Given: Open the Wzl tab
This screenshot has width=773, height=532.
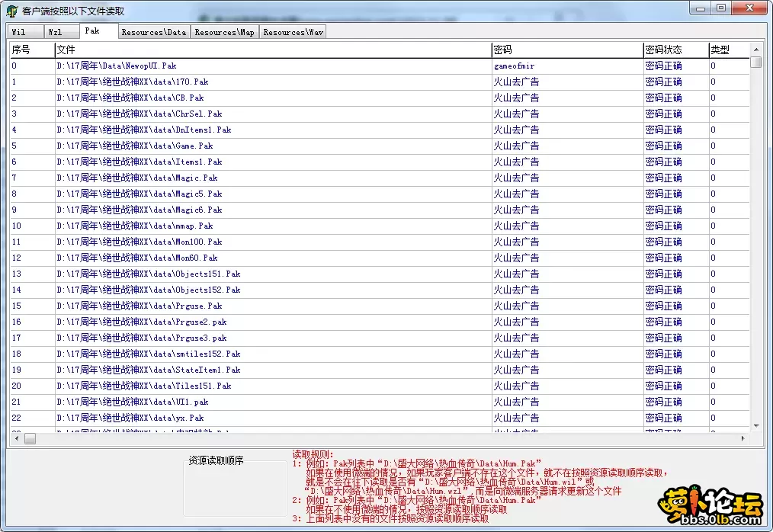Looking at the screenshot, I should (x=56, y=32).
